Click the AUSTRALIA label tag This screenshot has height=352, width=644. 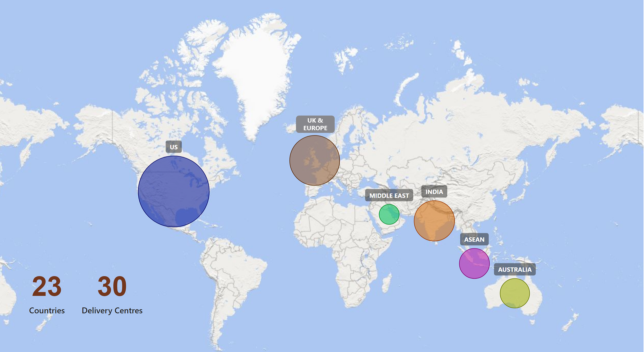point(515,270)
